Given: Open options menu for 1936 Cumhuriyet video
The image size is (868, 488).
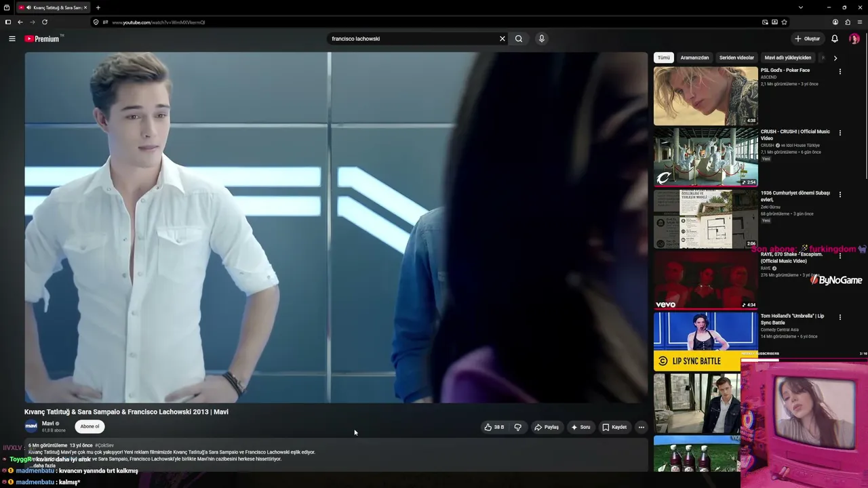Looking at the screenshot, I should 840,195.
